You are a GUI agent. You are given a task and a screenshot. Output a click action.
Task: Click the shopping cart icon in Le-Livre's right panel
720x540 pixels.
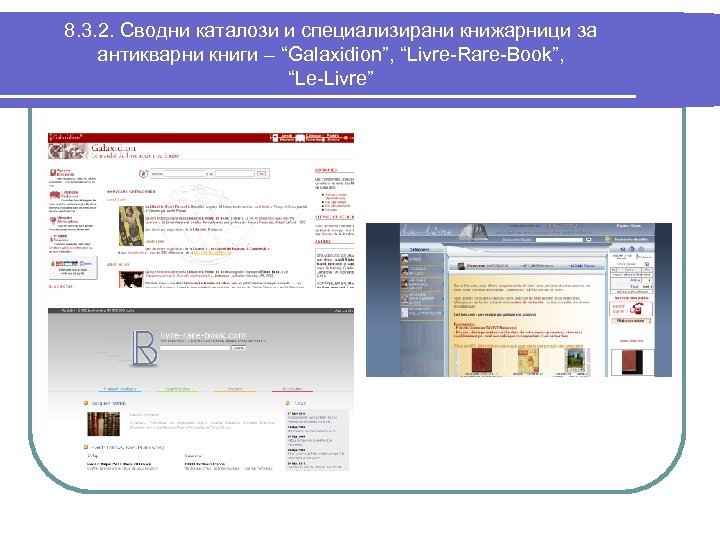click(647, 264)
